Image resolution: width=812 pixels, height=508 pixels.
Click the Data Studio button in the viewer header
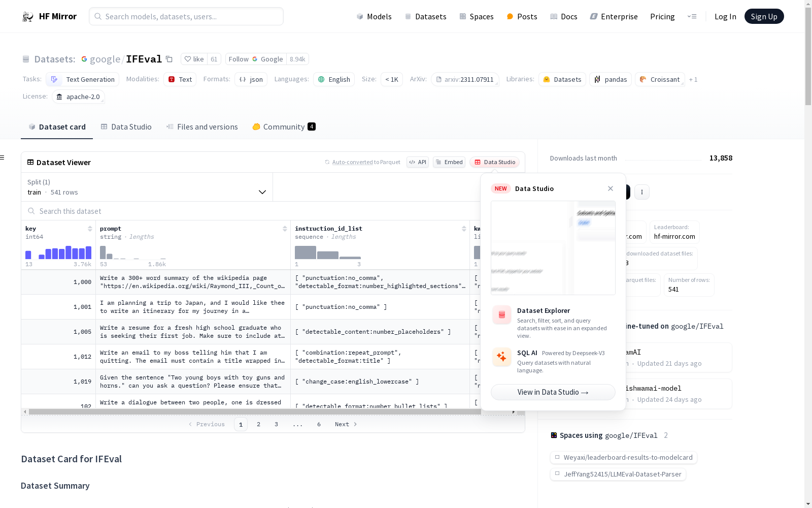495,162
